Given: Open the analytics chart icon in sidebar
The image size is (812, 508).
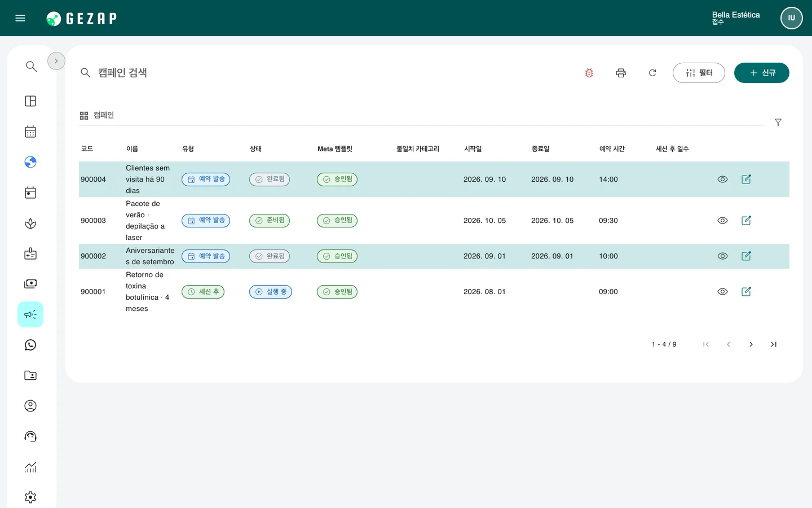Looking at the screenshot, I should [30, 467].
